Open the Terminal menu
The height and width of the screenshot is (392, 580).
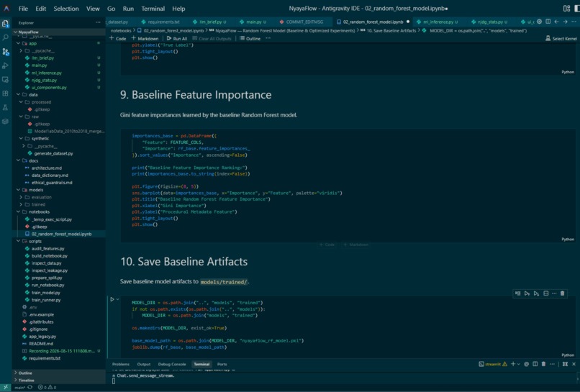coord(153,9)
